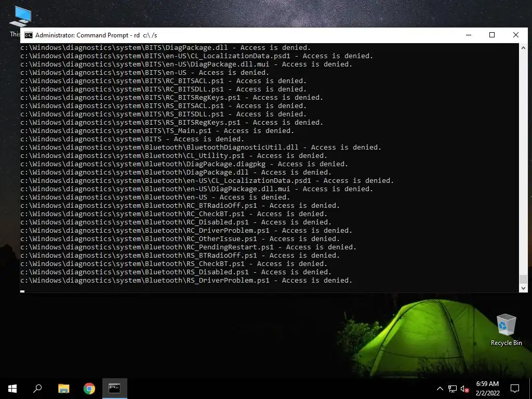Viewport: 532px width, 399px height.
Task: Click the RC_BITSRegKeys.ps1 line
Action: click(x=171, y=97)
